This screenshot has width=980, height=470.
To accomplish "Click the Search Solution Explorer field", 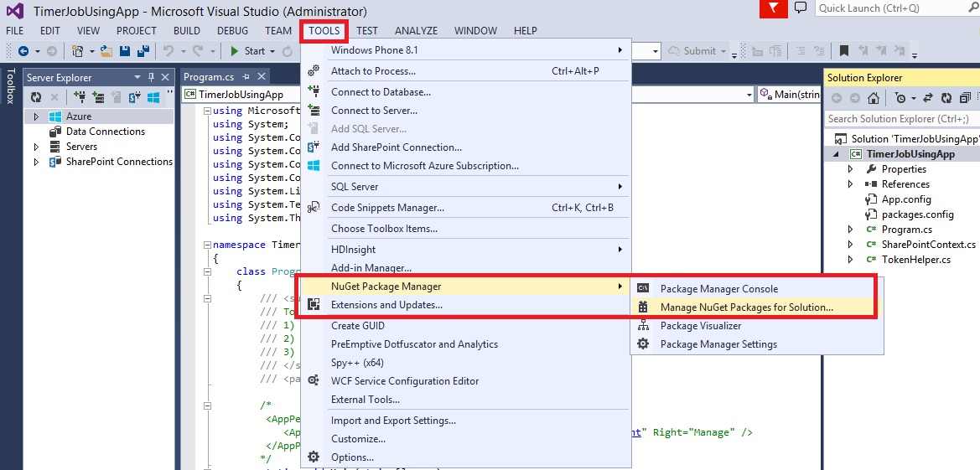I will click(x=902, y=119).
